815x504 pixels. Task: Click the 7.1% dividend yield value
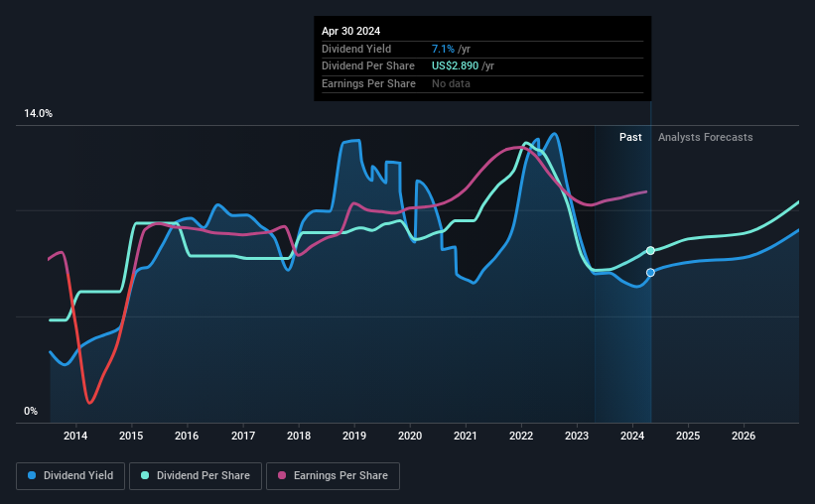click(x=443, y=49)
